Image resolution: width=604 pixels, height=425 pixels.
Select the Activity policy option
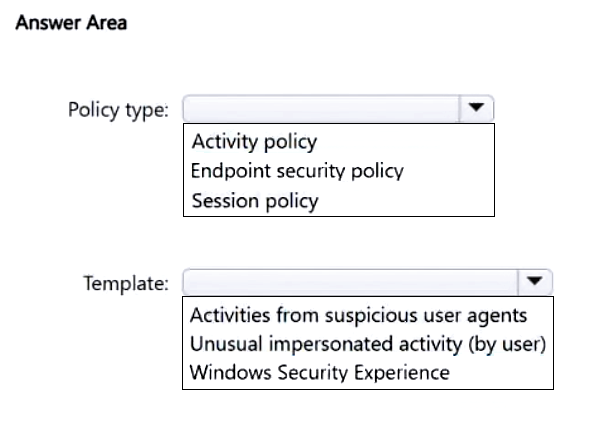pyautogui.click(x=254, y=140)
